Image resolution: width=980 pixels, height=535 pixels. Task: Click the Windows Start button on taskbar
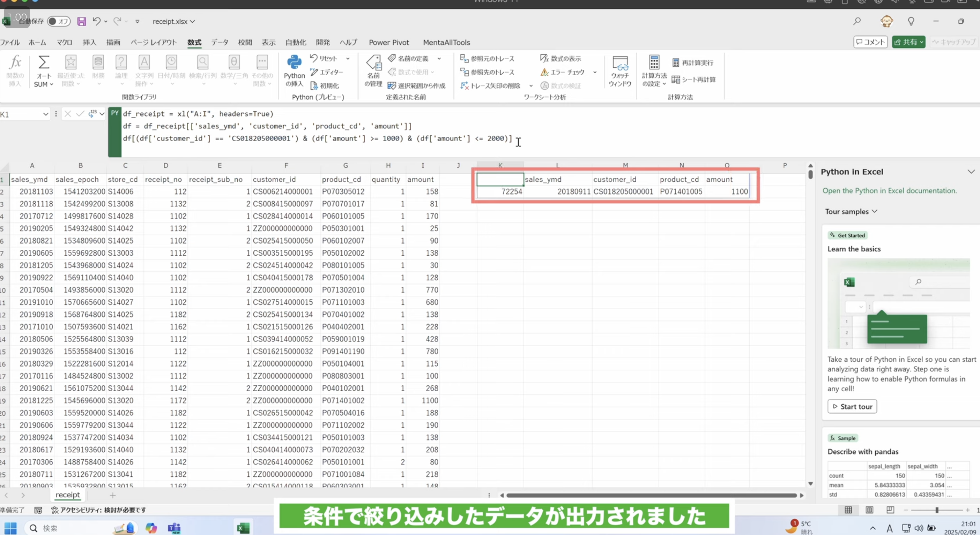11,528
